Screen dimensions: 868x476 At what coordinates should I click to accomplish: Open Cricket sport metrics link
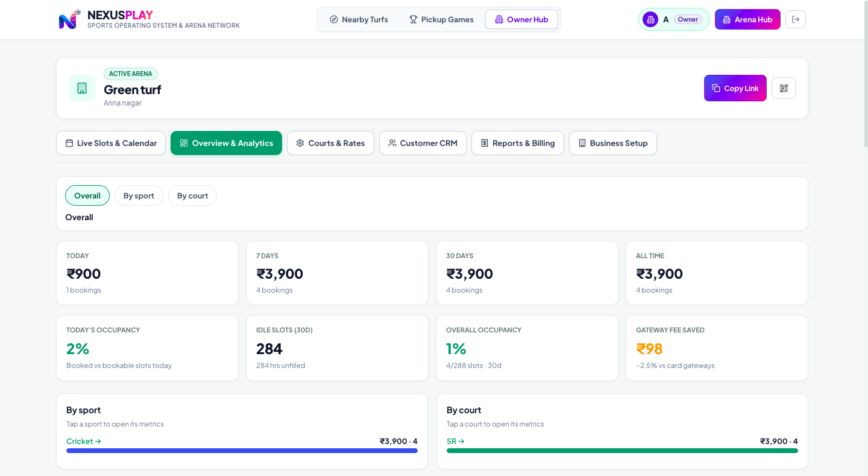(x=84, y=441)
